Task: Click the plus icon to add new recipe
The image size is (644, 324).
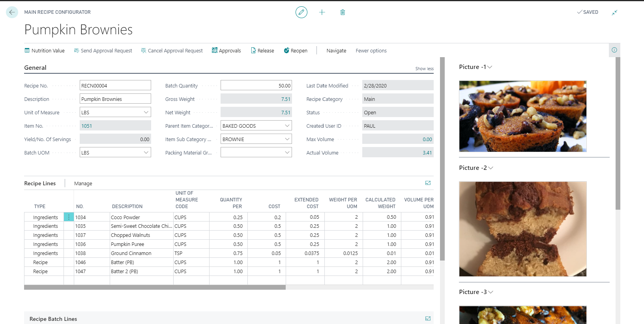Action: [322, 12]
